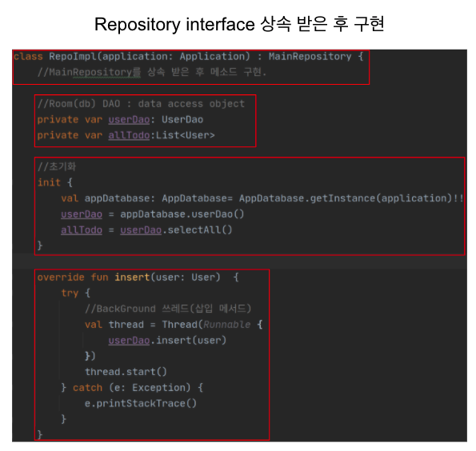Click 'val thread' variable declaration
The height and width of the screenshot is (451, 476).
point(114,325)
